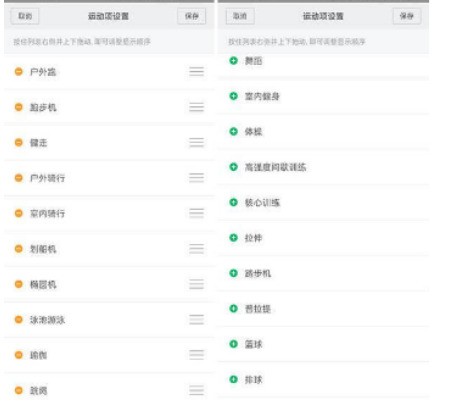Viewport: 472px width, 402px height.
Task: Click the reorder handle on 划船机 row
Action: click(196, 249)
